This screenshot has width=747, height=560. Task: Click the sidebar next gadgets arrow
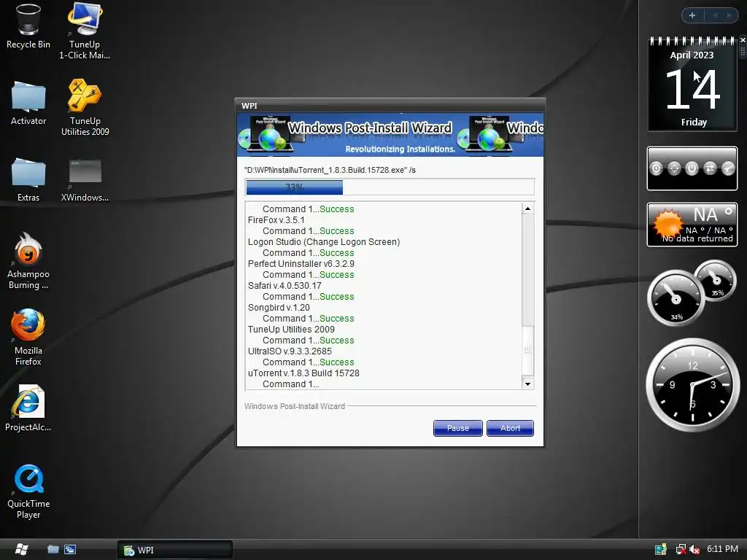point(729,15)
